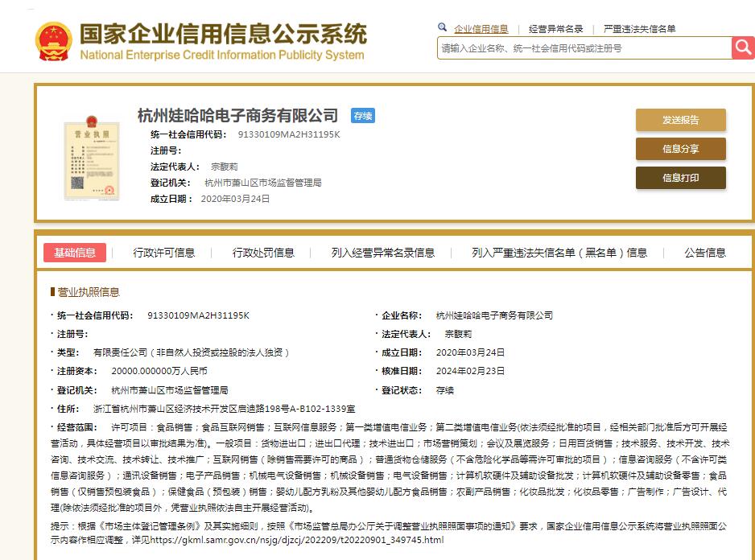The image size is (755, 560).
Task: Open the 列入严重违法失信名单（黑名单）信息 tab
Action: [559, 253]
